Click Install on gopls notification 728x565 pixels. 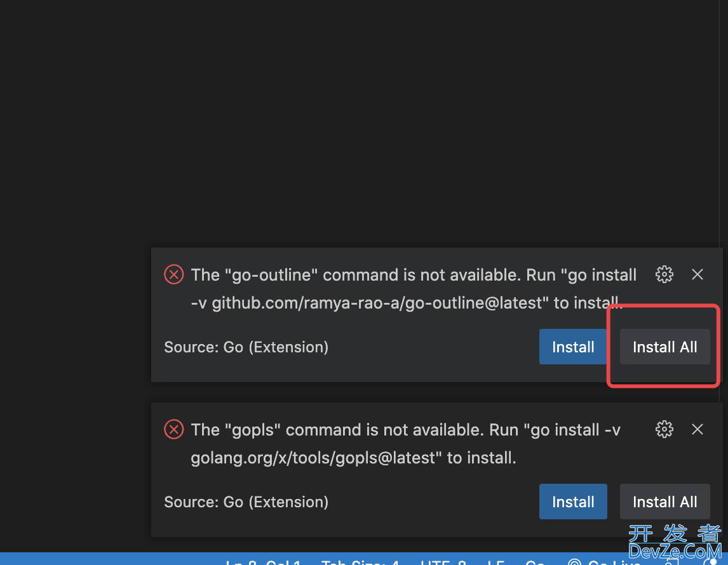coord(573,502)
